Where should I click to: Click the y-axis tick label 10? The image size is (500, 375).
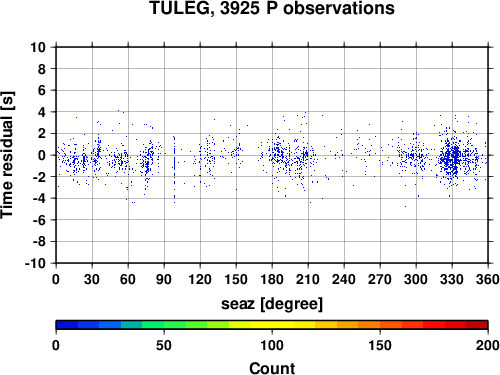coord(38,47)
